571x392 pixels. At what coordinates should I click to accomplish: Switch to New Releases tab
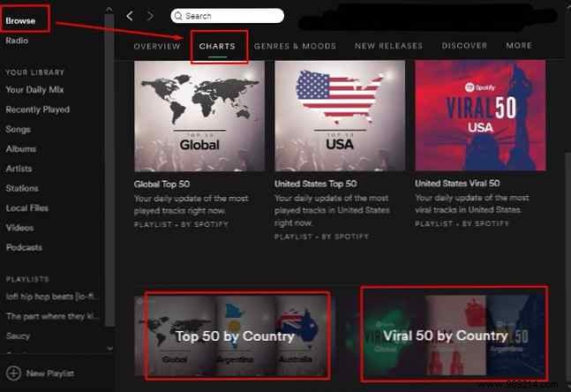tap(388, 46)
